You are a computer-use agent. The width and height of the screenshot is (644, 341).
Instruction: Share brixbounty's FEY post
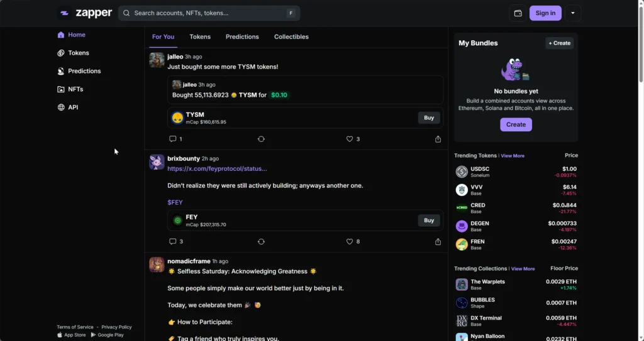click(438, 242)
